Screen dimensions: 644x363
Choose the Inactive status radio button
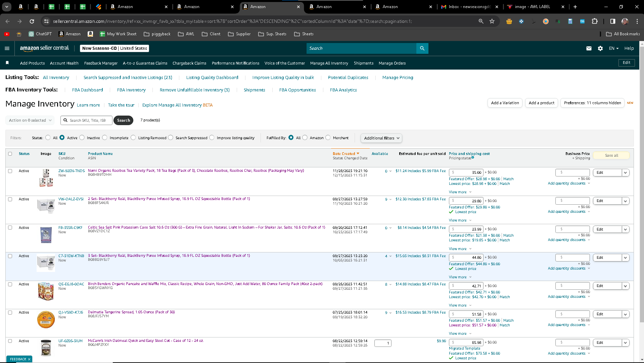[82, 137]
